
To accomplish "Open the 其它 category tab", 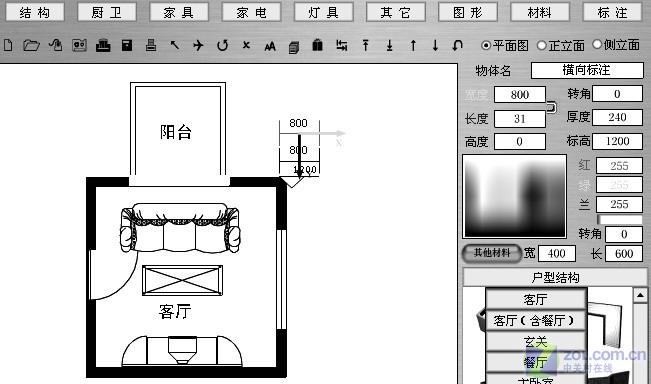I will coord(396,12).
